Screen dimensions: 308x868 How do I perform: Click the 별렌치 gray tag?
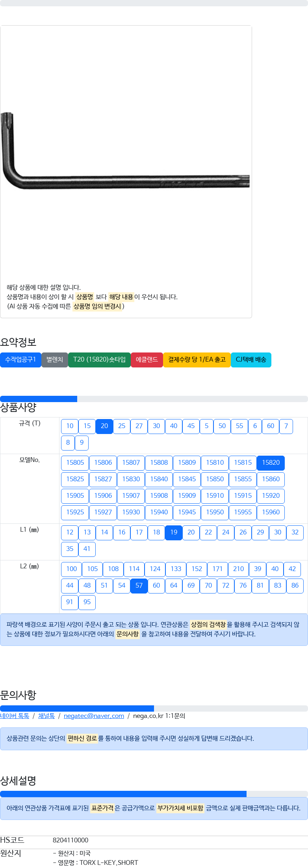tap(55, 360)
